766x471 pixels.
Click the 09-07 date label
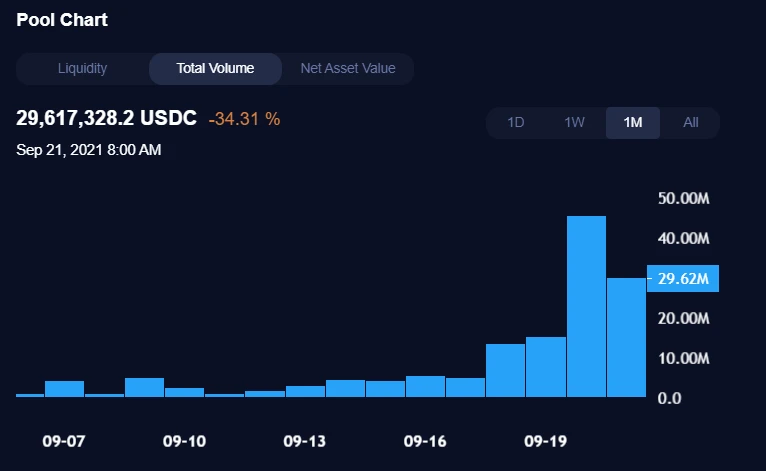65,441
